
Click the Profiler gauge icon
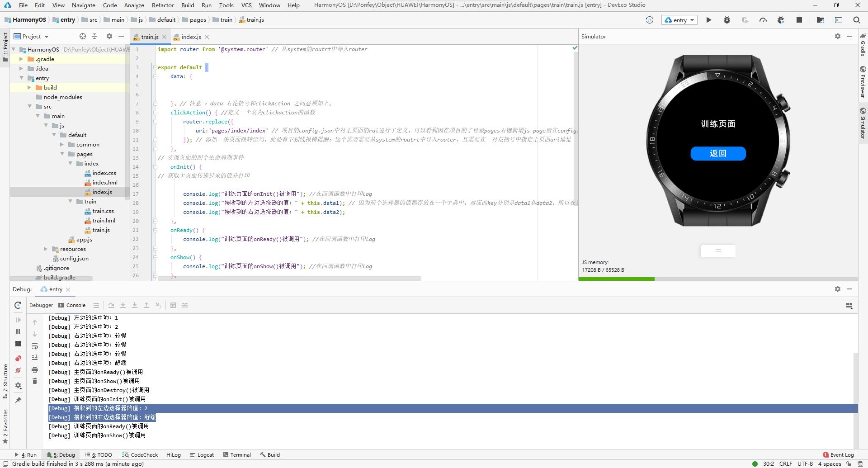pos(763,20)
